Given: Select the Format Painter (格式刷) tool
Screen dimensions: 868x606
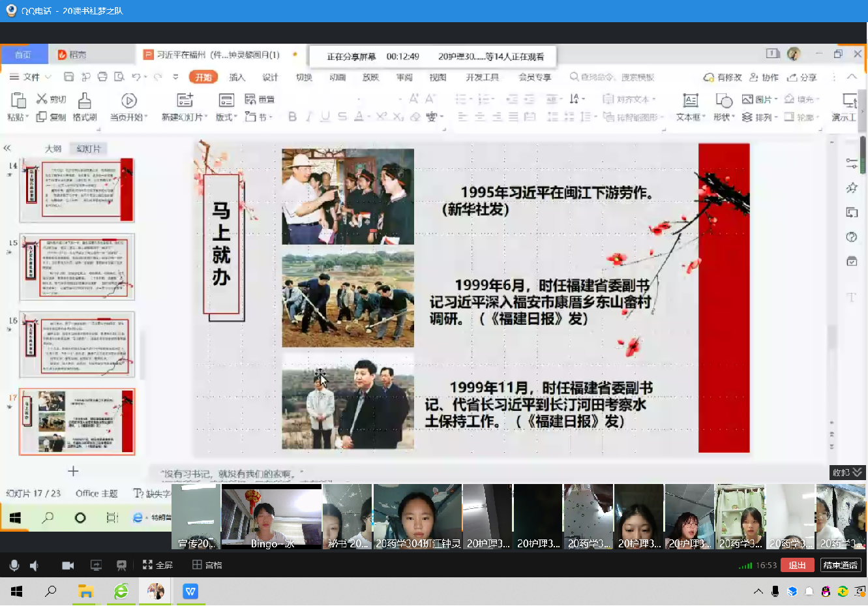Looking at the screenshot, I should click(x=85, y=107).
